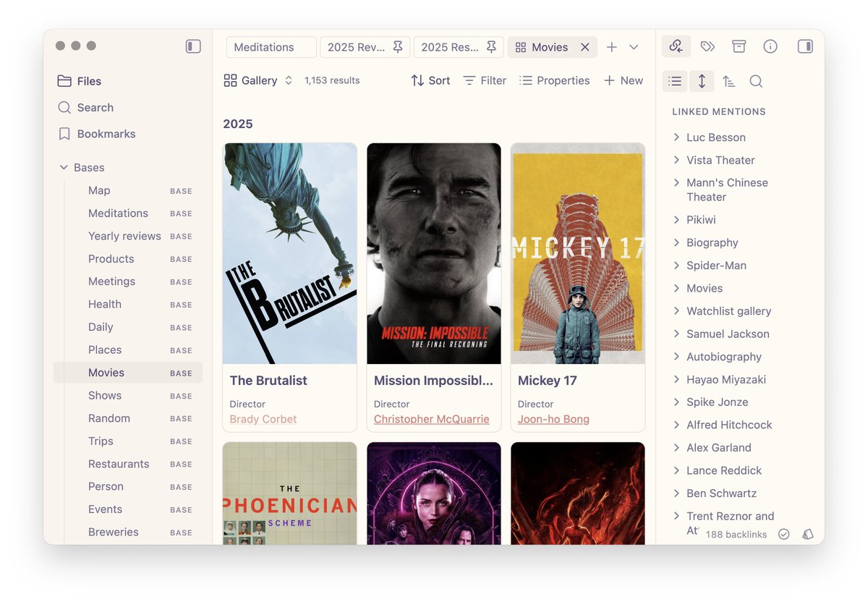Viewport: 868px width, 602px height.
Task: Follow the Brady Corbet link
Action: 263,419
